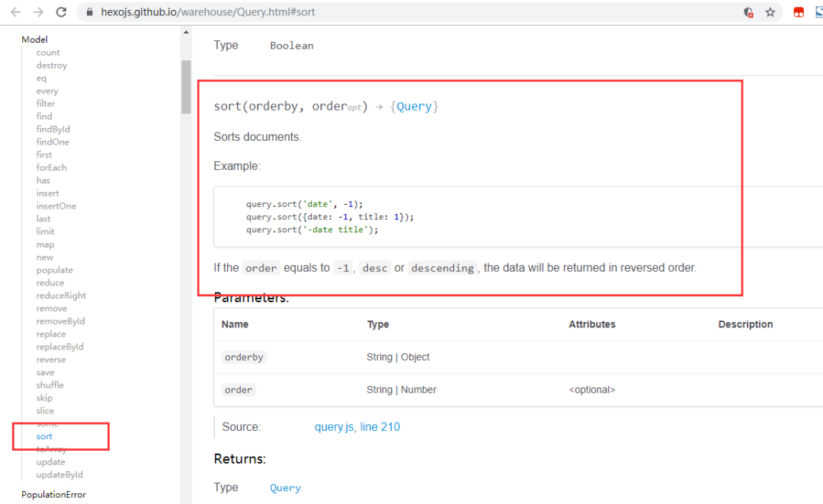This screenshot has height=504, width=823.
Task: Click the String | Number type cell
Action: (402, 390)
